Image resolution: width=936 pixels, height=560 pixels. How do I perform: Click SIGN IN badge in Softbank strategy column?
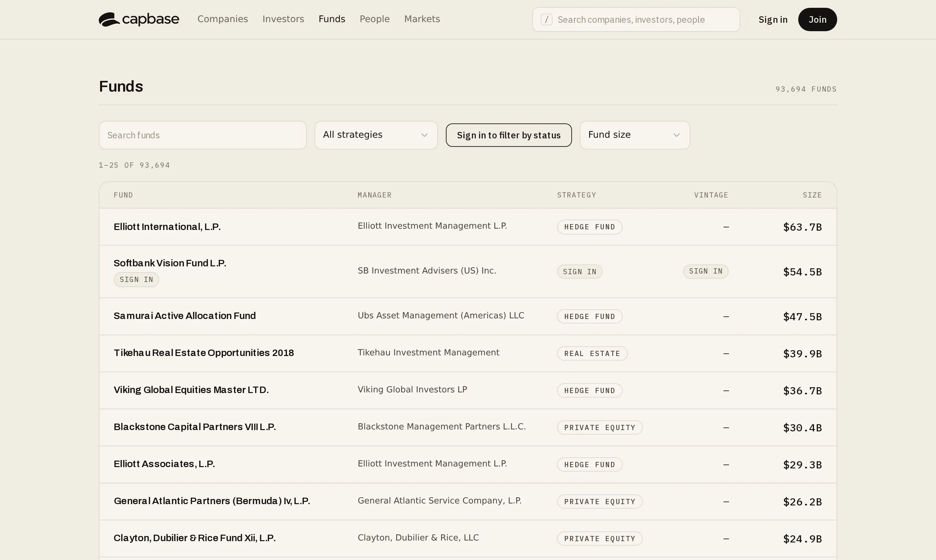(x=579, y=272)
